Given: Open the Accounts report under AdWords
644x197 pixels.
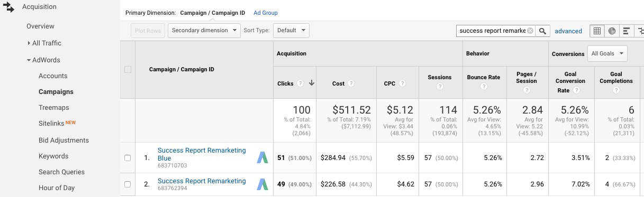Looking at the screenshot, I should tap(53, 76).
